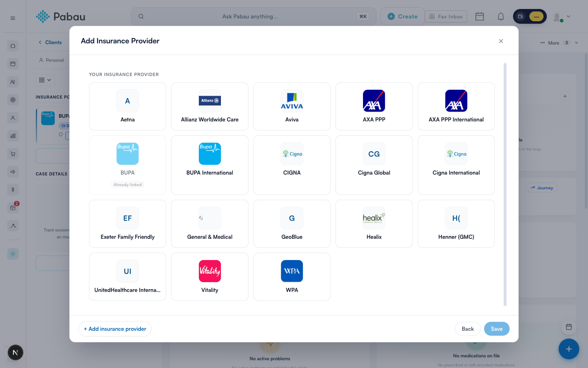Viewport: 588px width, 368px height.
Task: Select the General & Medical provider card
Action: tap(209, 224)
